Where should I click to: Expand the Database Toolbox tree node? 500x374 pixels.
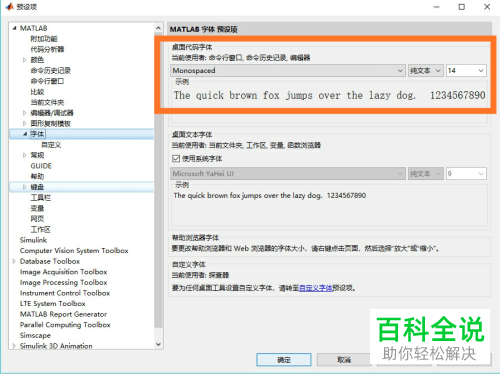click(14, 261)
